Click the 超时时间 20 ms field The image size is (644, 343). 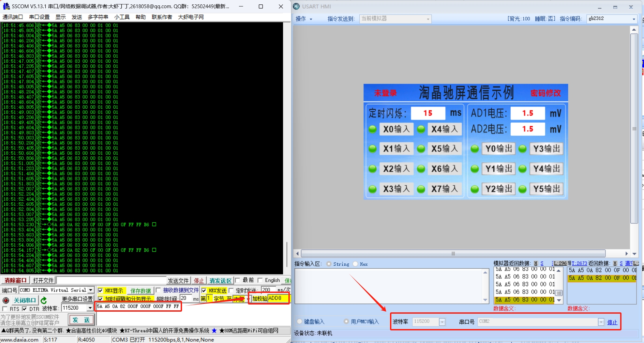(x=186, y=298)
